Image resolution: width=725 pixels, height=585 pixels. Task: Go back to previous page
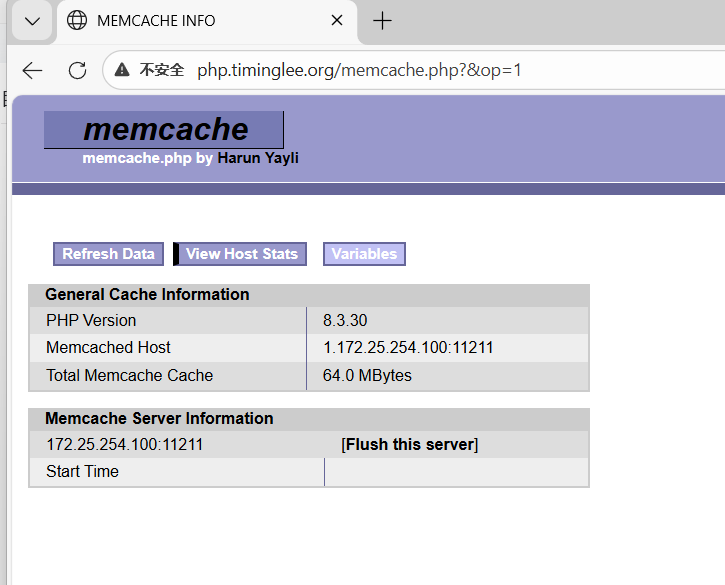(32, 71)
